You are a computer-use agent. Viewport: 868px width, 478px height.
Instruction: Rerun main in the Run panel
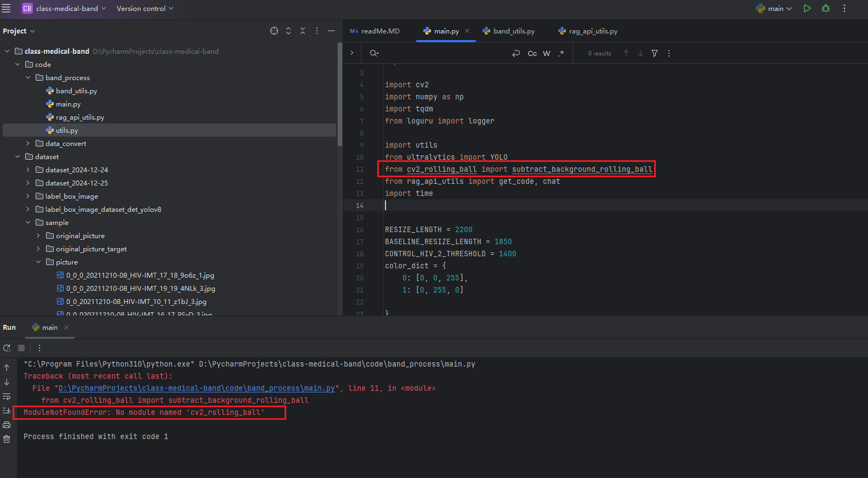tap(7, 348)
